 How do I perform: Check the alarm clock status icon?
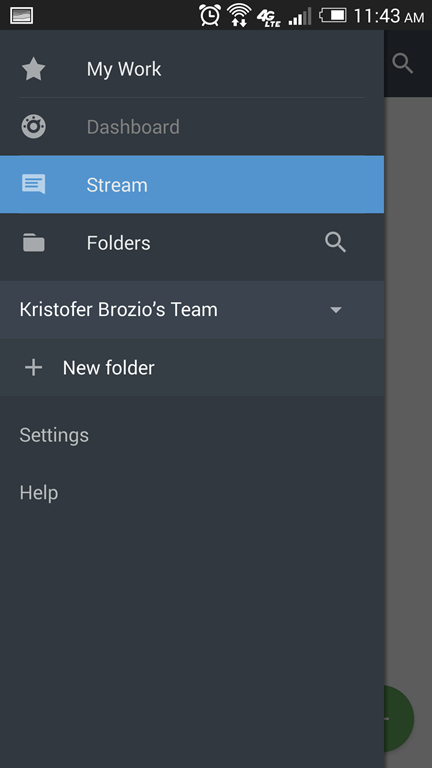[x=210, y=15]
